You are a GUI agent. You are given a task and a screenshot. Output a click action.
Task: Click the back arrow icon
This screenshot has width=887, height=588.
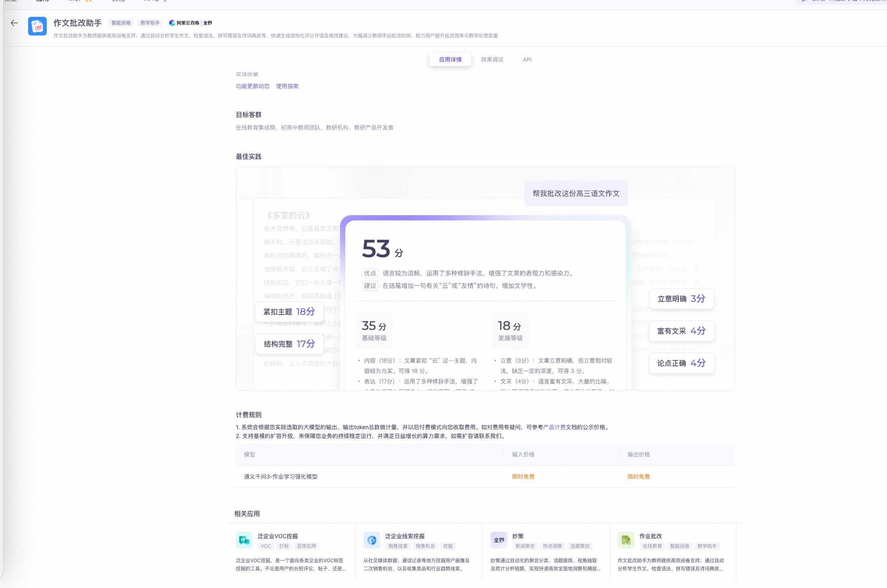click(14, 23)
